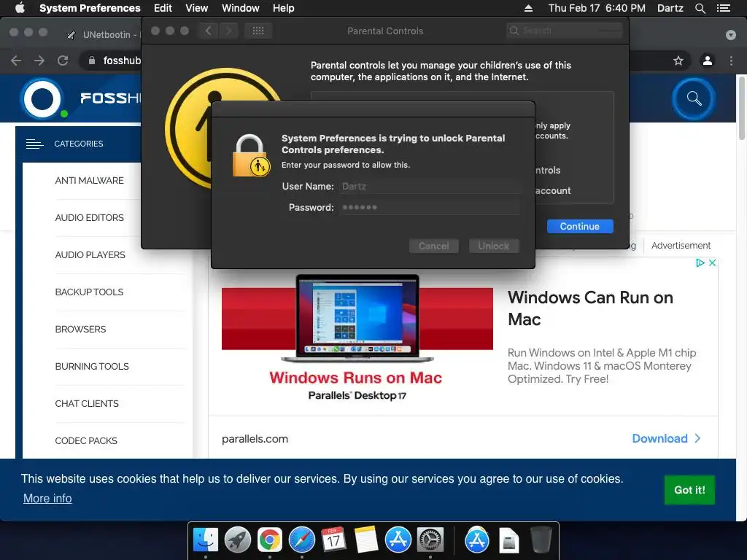Click the Parallels laptop ad image

pyautogui.click(x=357, y=318)
